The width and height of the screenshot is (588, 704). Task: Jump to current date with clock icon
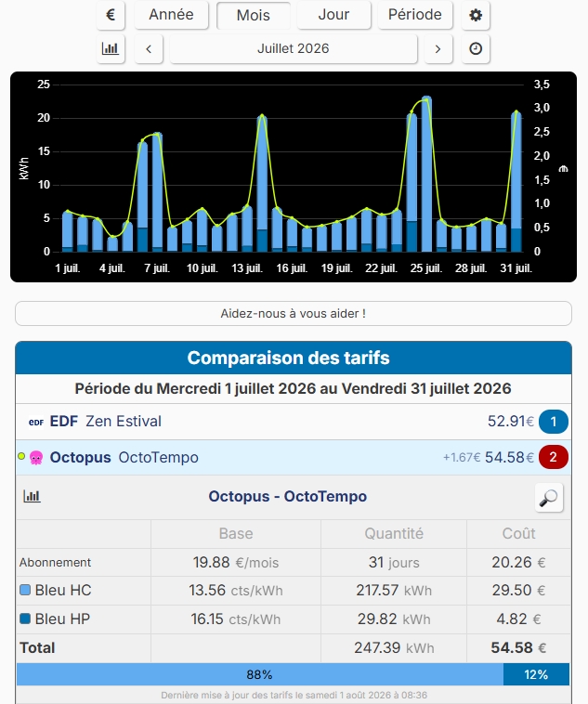pyautogui.click(x=476, y=48)
